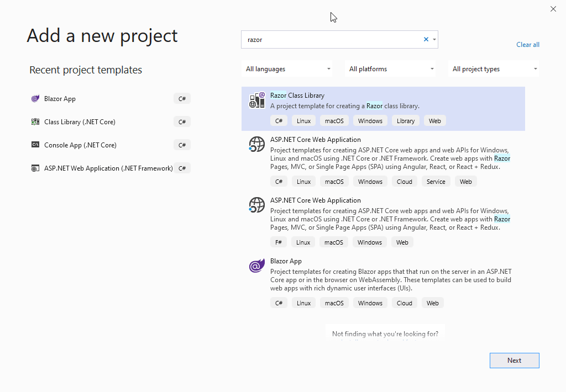Click the Web tag under Razor Class Library
This screenshot has height=392, width=566.
[x=434, y=121]
